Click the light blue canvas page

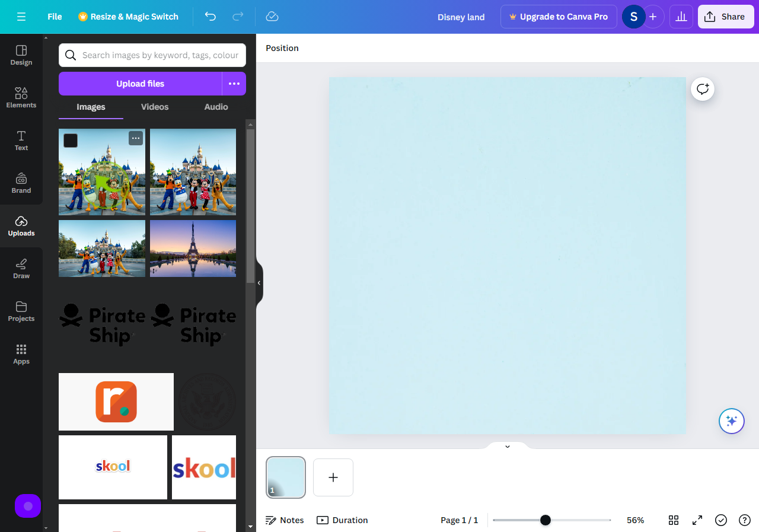click(508, 255)
